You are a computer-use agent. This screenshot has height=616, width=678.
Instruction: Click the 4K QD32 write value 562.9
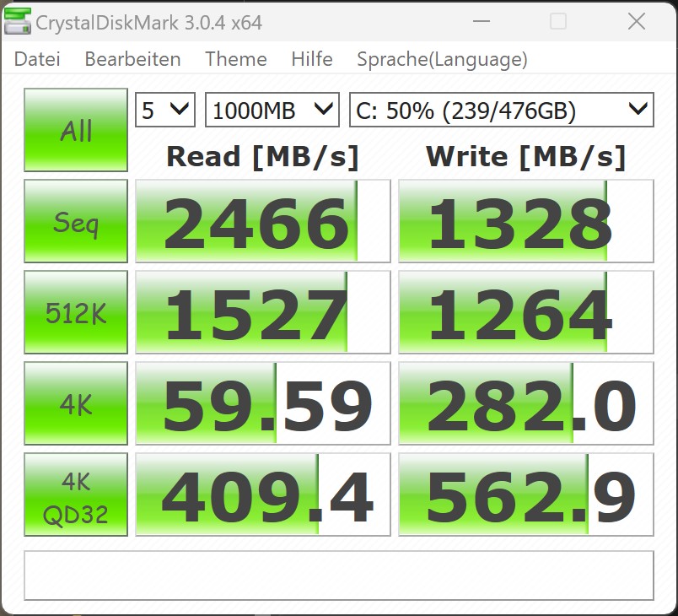526,494
